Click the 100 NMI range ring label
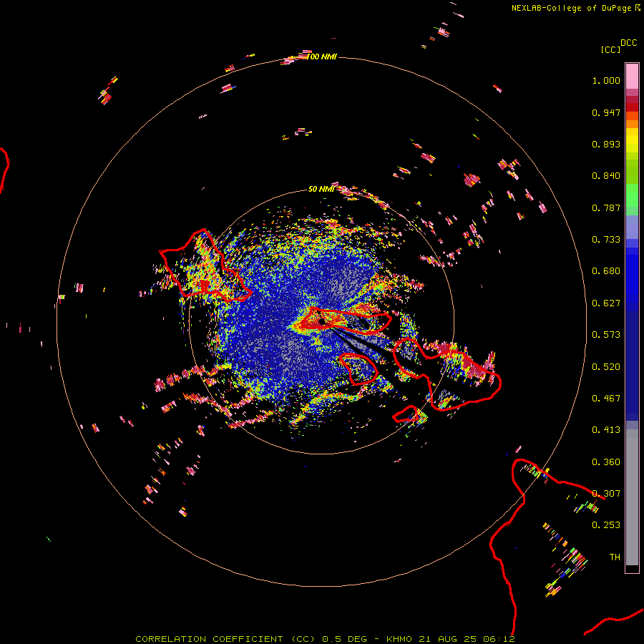Viewport: 644px width, 644px height. pos(321,57)
